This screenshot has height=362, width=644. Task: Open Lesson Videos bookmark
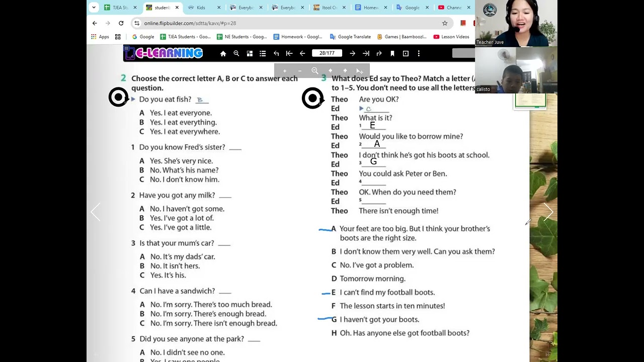pos(451,37)
